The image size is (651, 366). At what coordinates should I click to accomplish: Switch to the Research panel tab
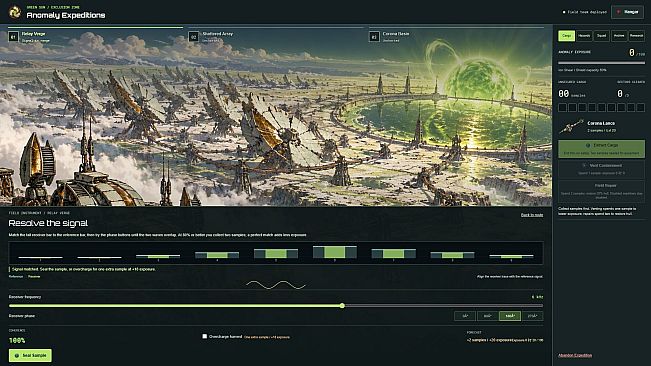pyautogui.click(x=636, y=36)
